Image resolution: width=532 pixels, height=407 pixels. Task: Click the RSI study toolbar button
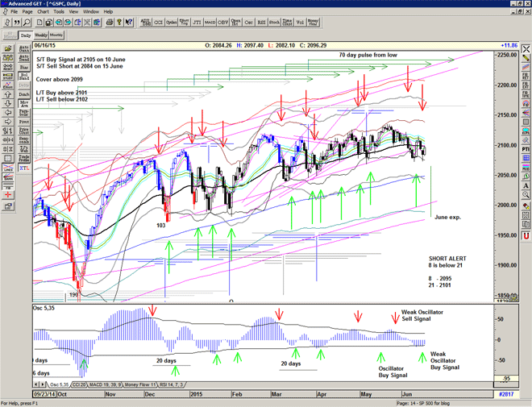(260, 24)
